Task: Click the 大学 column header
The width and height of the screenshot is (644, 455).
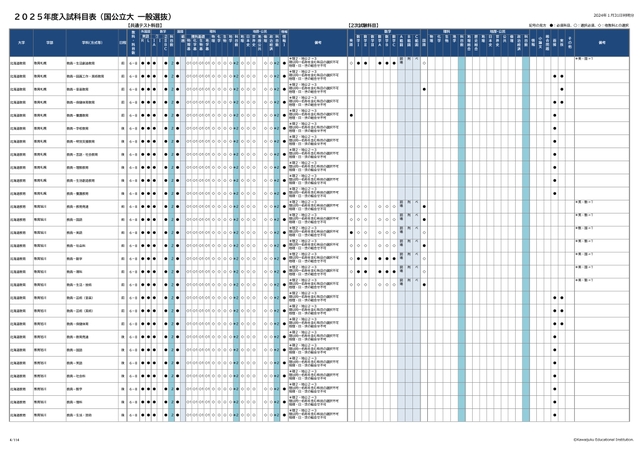Action: 20,43
